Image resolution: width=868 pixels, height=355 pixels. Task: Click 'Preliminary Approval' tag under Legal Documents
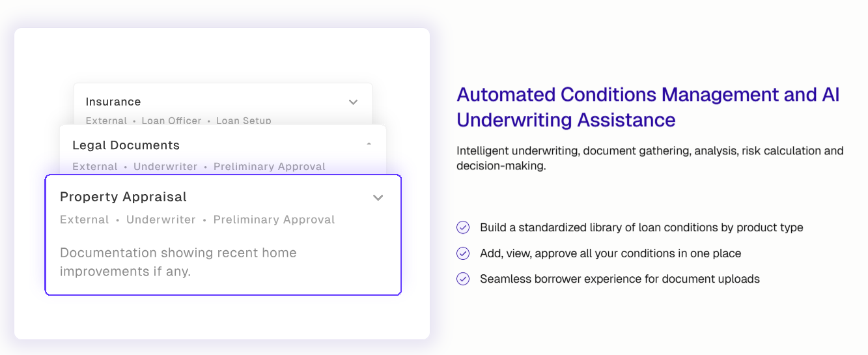pyautogui.click(x=270, y=167)
